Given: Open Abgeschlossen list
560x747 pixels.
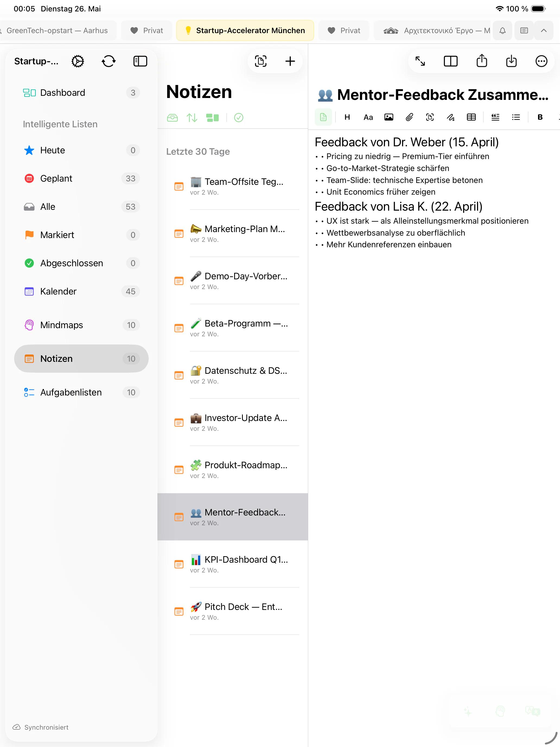Looking at the screenshot, I should point(81,263).
